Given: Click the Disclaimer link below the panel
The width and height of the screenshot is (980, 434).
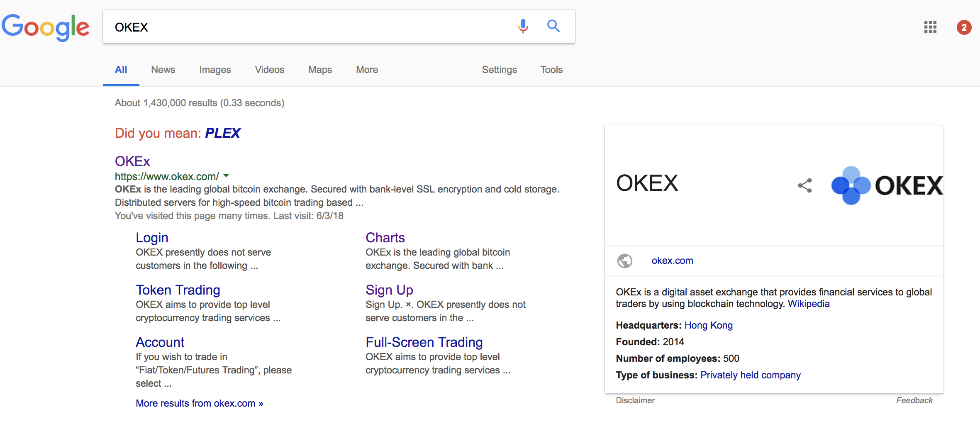Looking at the screenshot, I should tap(635, 400).
